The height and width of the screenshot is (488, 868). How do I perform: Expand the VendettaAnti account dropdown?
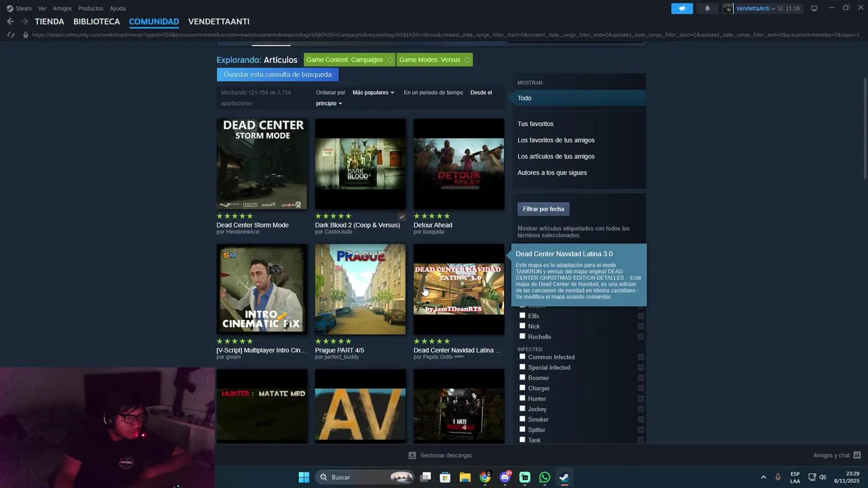tap(773, 9)
